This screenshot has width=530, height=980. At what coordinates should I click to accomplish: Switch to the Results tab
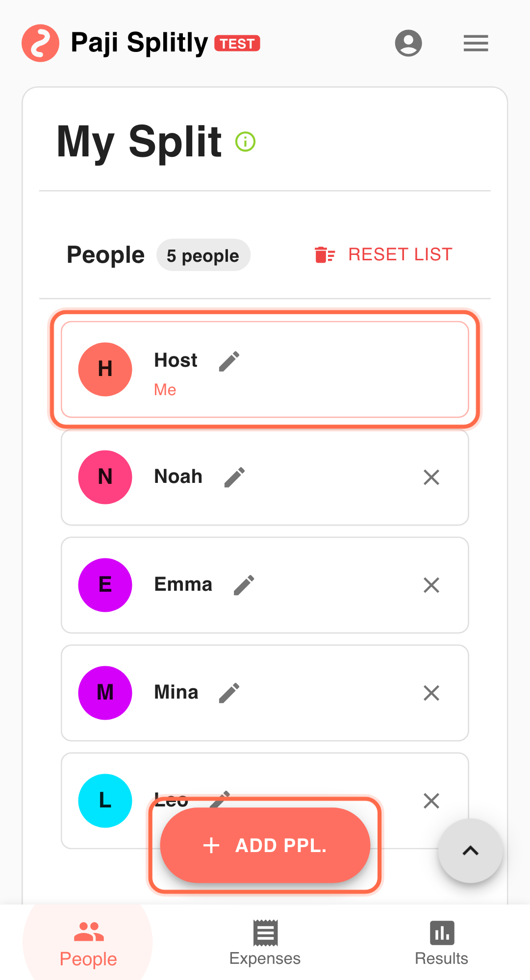441,942
